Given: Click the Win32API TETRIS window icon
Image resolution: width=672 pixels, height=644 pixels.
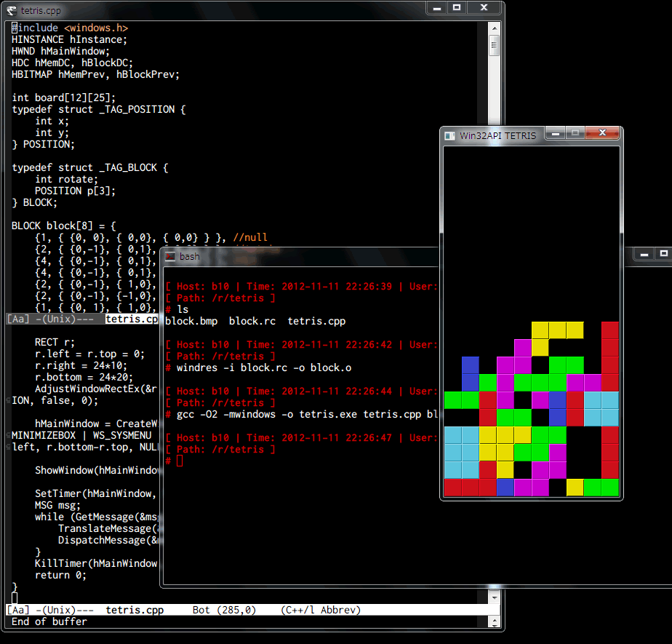Looking at the screenshot, I should [450, 135].
